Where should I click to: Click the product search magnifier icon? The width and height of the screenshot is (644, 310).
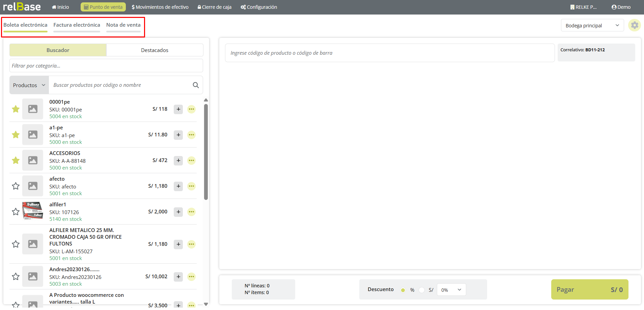coord(196,85)
